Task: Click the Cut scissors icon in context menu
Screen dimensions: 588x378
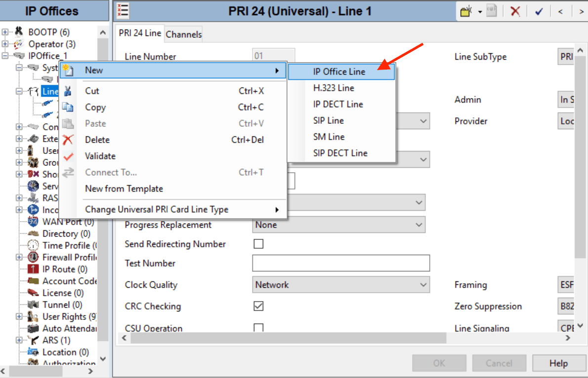Action: [68, 91]
